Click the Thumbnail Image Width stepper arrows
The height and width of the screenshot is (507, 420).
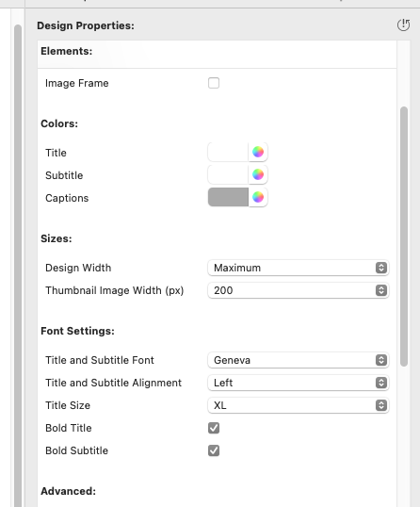381,290
